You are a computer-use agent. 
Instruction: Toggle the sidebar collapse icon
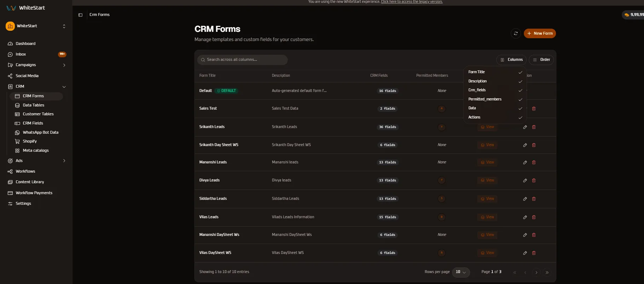tap(80, 15)
